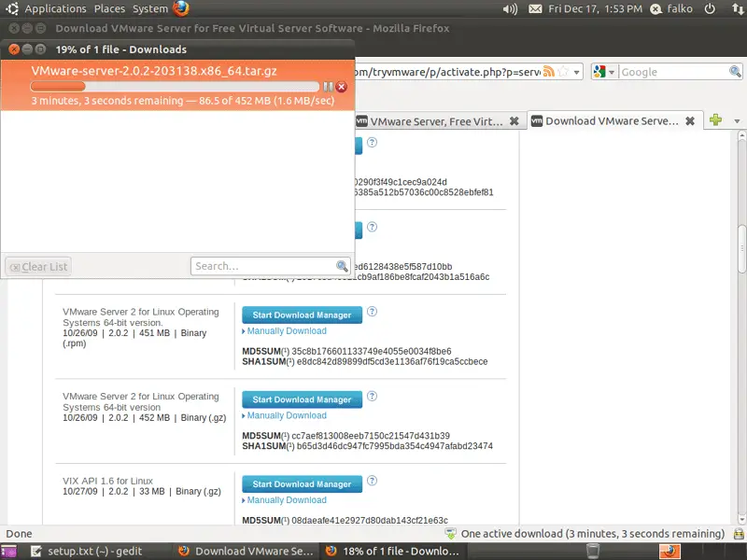Click the One active download status text

(x=593, y=534)
